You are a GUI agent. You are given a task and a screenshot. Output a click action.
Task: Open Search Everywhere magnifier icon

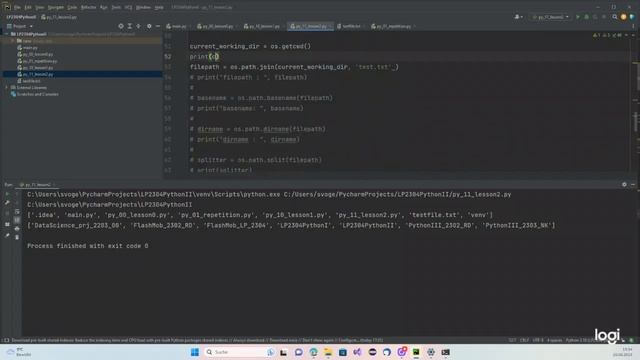pyautogui.click(x=615, y=17)
